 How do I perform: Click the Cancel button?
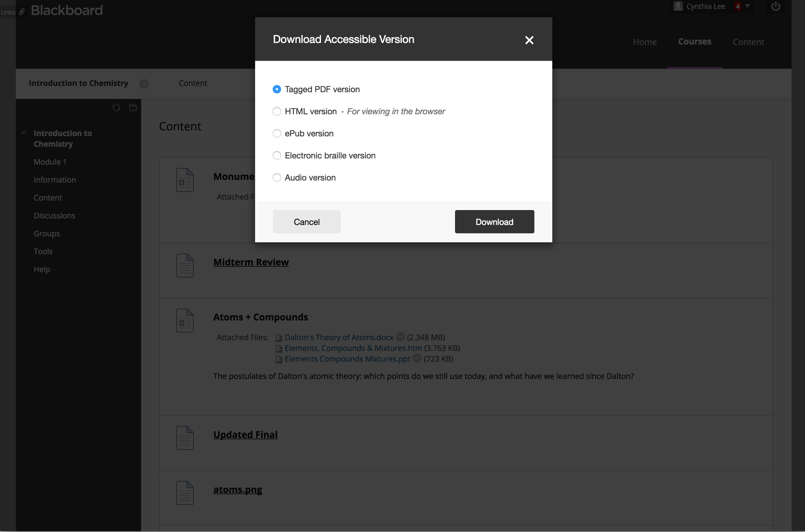point(306,221)
